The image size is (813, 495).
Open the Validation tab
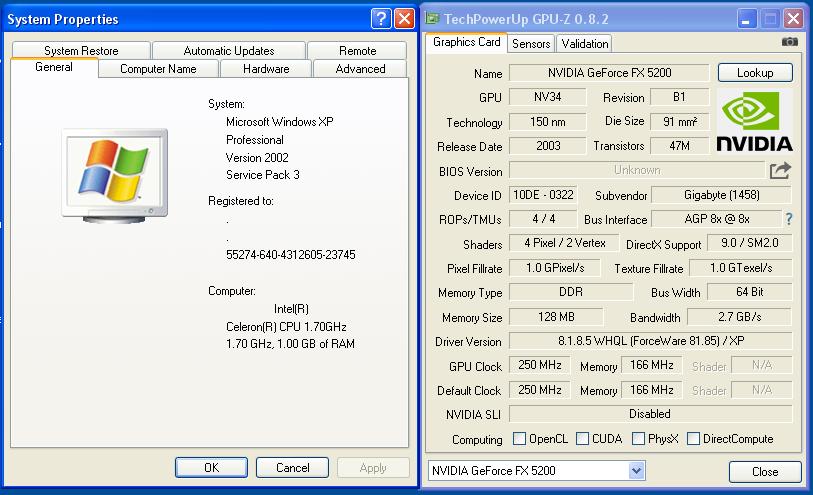(584, 44)
